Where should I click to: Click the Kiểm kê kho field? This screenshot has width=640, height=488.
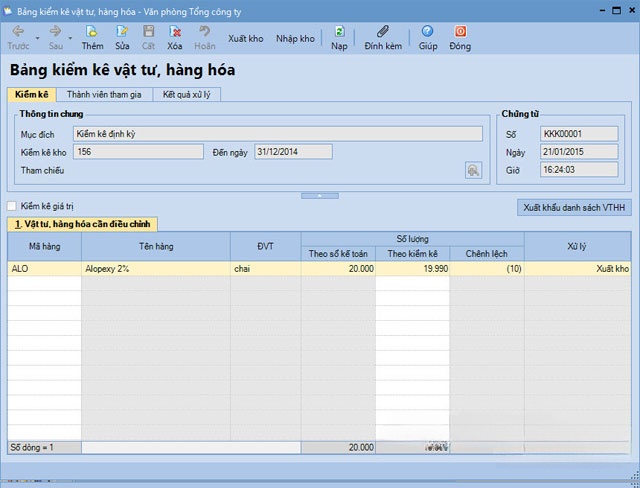[x=138, y=152]
